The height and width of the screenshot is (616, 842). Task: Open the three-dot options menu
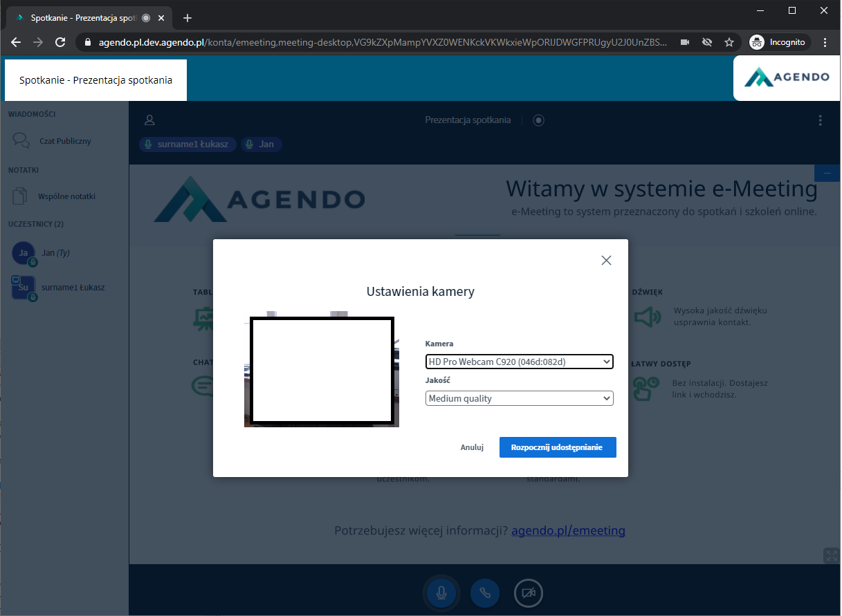(x=820, y=120)
